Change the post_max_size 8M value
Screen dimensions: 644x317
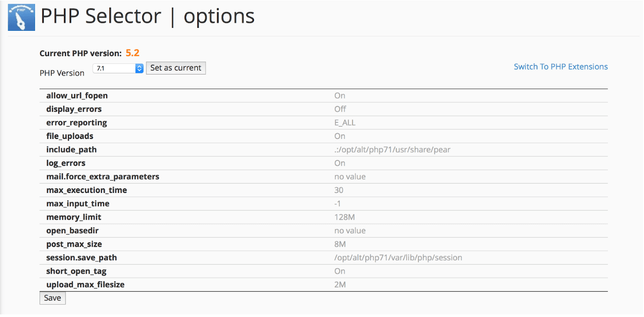coord(340,244)
